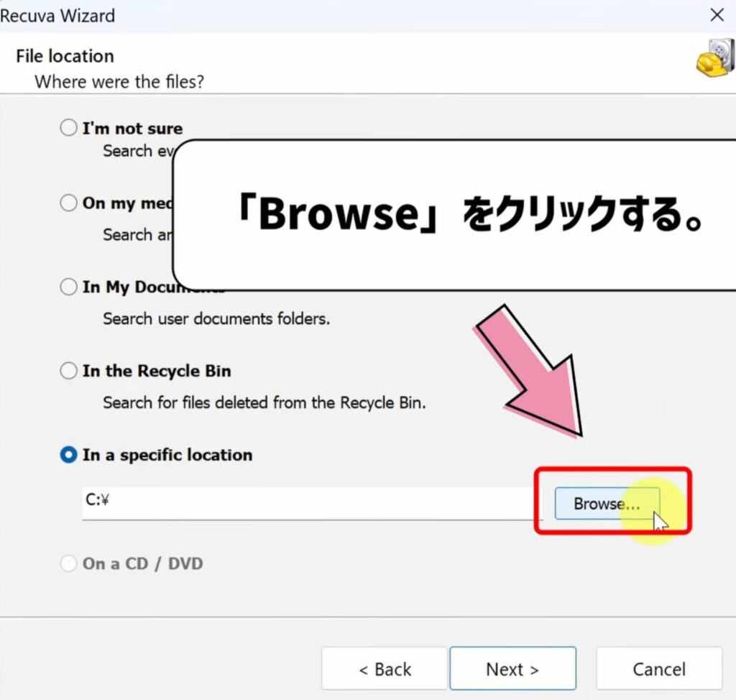Close the Recuva Wizard window

[717, 15]
